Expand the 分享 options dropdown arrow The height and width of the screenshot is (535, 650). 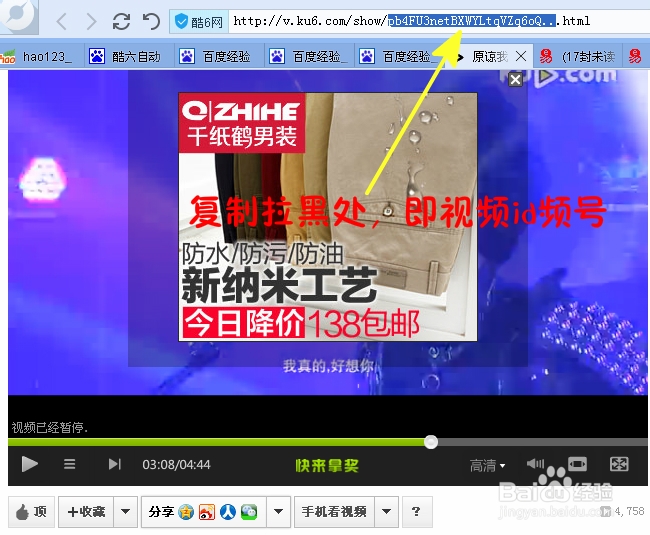coord(279,512)
